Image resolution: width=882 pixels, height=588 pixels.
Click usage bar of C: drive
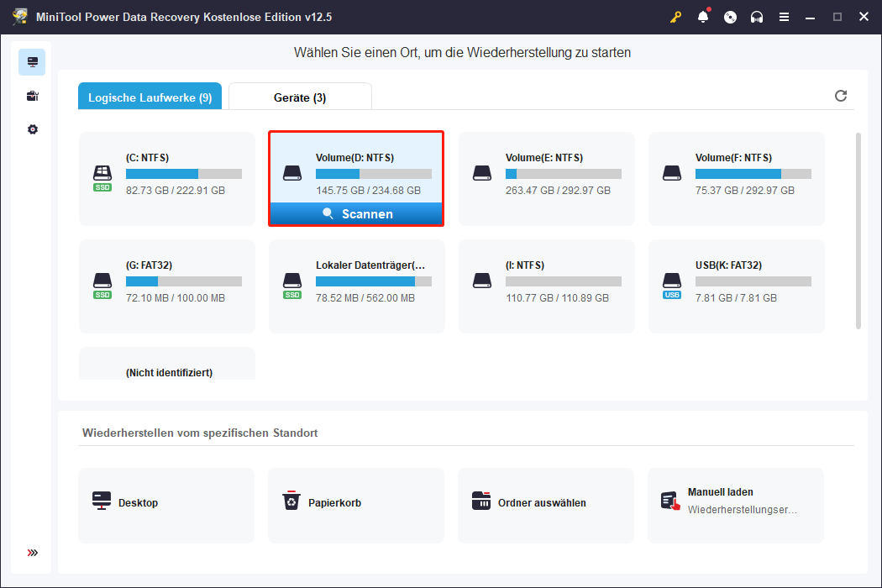[x=184, y=174]
